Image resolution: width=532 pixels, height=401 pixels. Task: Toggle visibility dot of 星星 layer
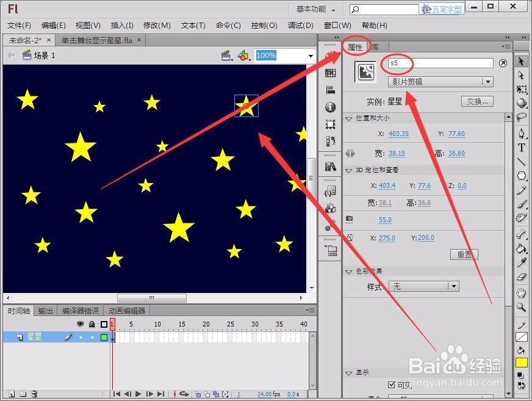[81, 337]
